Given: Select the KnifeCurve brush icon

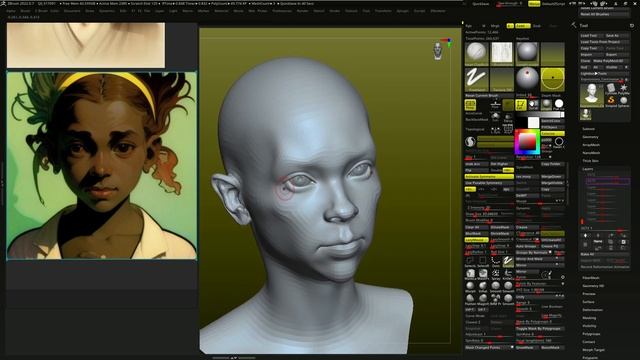Looking at the screenshot, I should (x=508, y=274).
